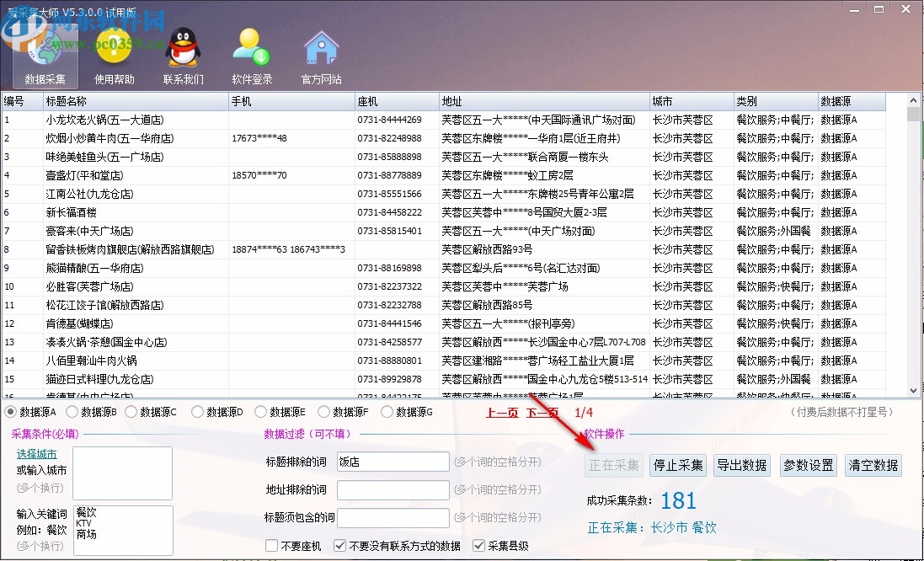Click the table scrollbar up arrow
Viewport: 924px width, 561px height.
click(912, 99)
